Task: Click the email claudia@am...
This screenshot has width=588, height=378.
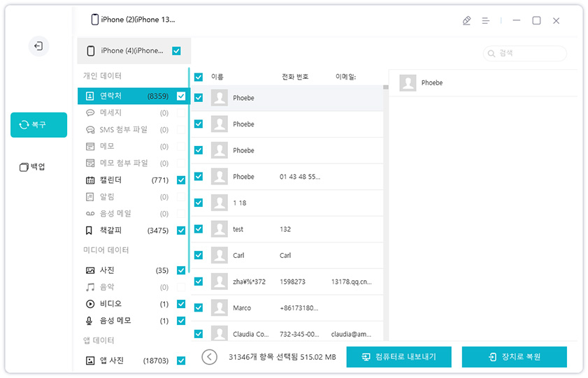Action: pyautogui.click(x=351, y=334)
